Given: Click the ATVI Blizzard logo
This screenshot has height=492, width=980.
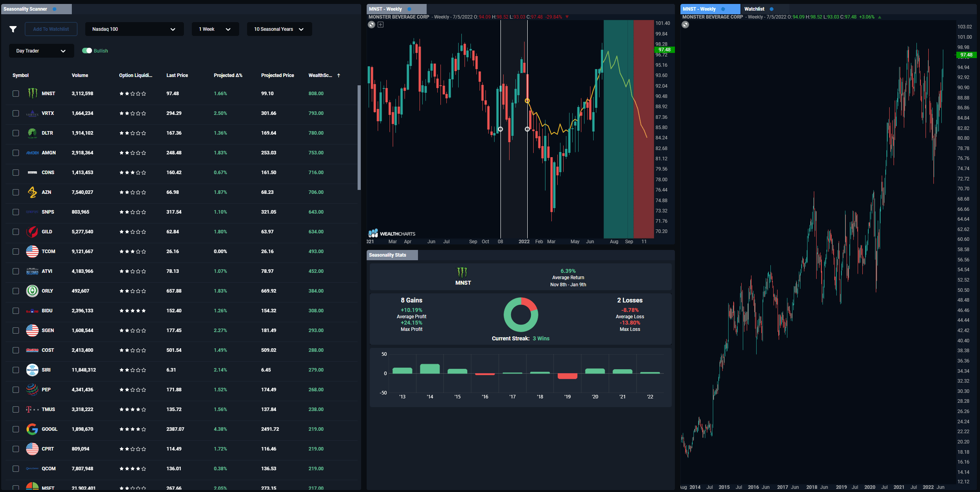Looking at the screenshot, I should (x=32, y=271).
